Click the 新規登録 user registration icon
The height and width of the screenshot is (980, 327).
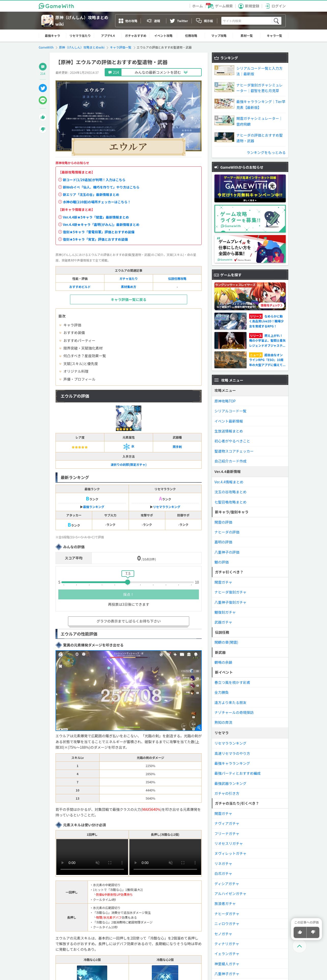(241, 6)
